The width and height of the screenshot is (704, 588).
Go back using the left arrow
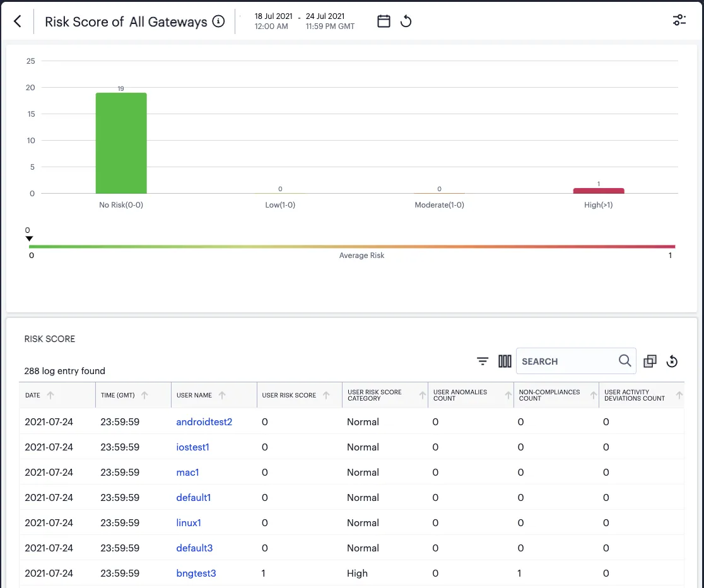(18, 21)
